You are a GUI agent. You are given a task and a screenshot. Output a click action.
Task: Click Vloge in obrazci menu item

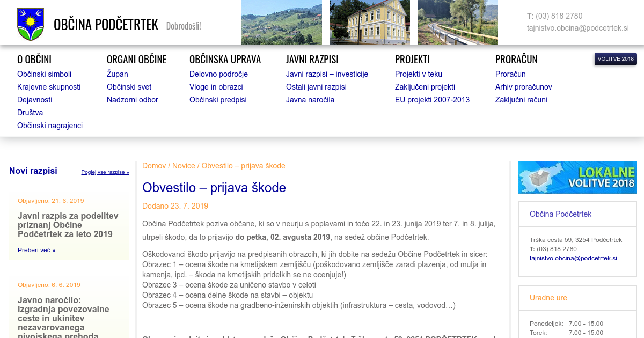[216, 87]
